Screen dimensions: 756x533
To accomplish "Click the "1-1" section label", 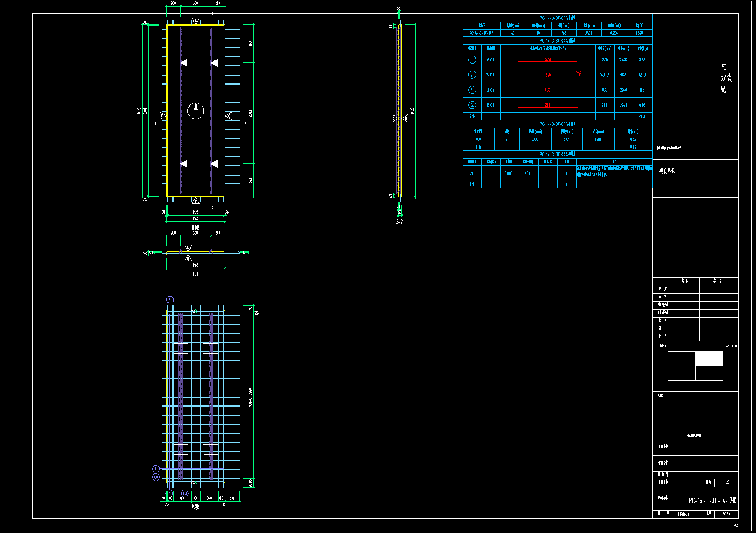I will pyautogui.click(x=195, y=275).
